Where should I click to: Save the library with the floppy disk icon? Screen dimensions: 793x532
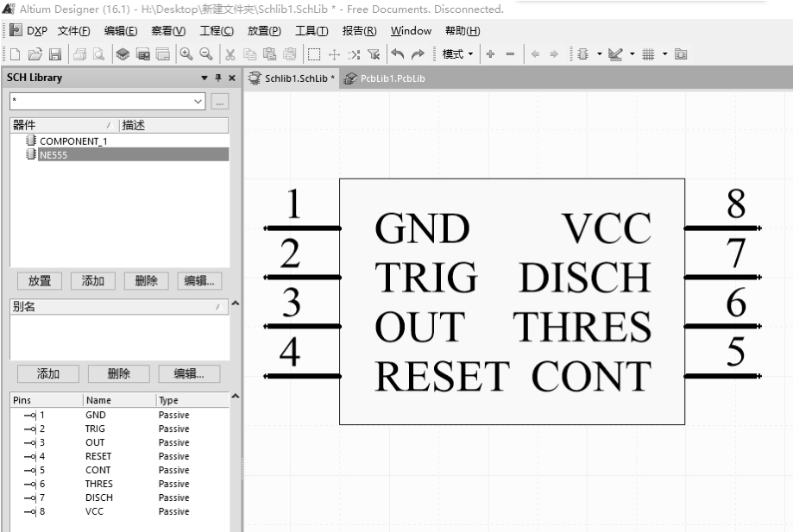click(54, 54)
